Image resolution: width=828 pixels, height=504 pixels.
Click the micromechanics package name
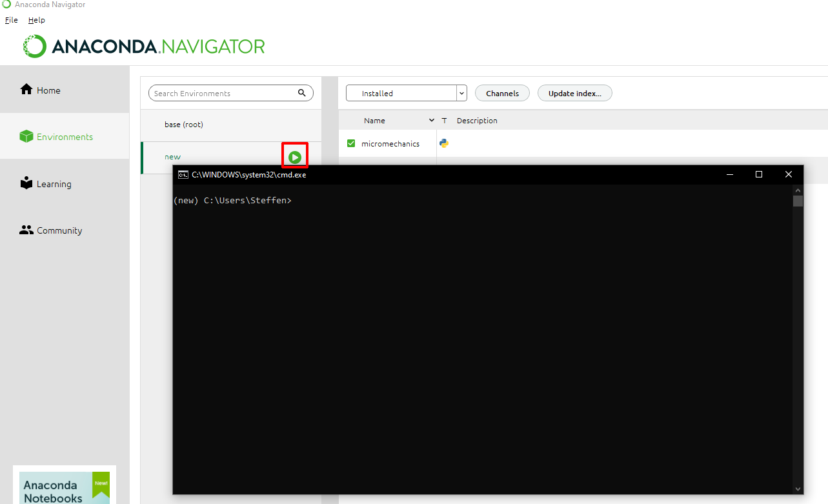(390, 144)
